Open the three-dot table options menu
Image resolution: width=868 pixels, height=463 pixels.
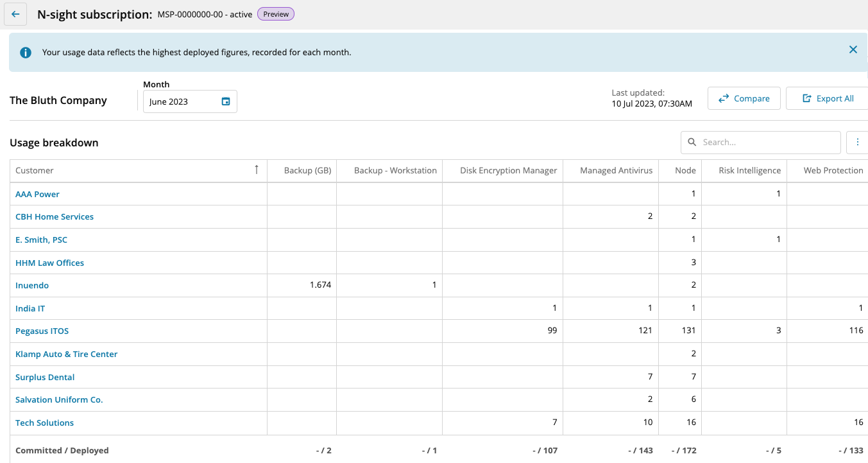858,143
